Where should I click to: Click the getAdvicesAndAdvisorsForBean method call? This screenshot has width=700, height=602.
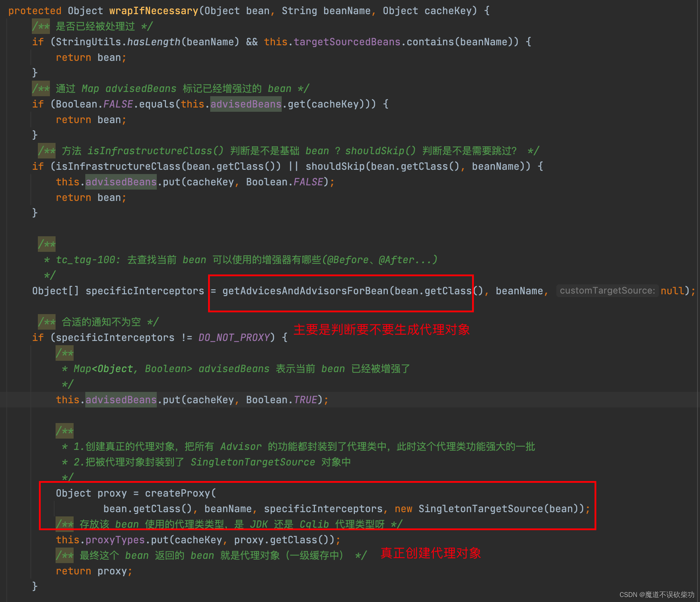[x=305, y=291]
